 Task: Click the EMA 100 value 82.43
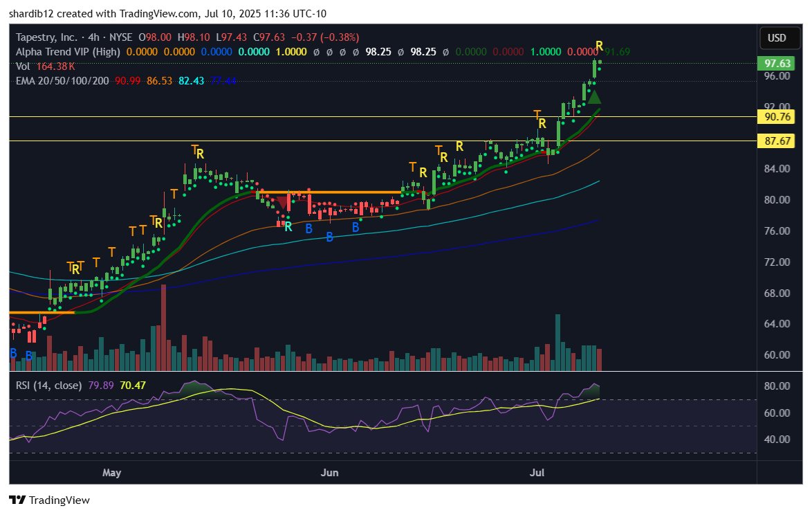tap(191, 81)
